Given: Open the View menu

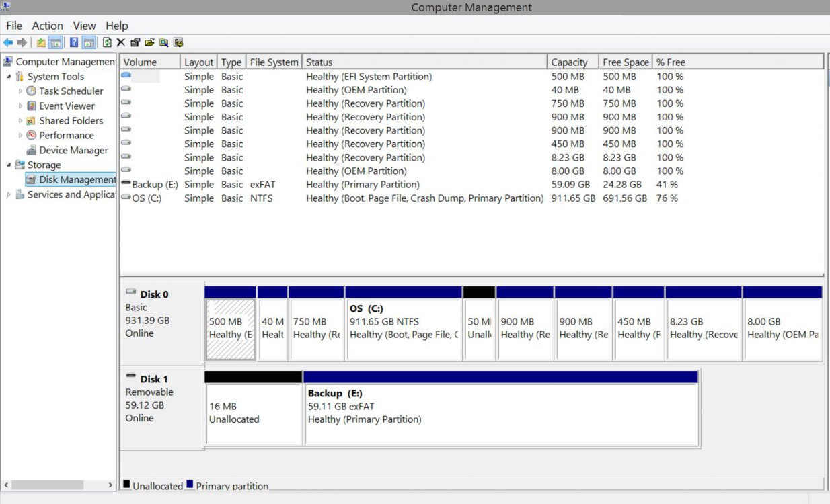Looking at the screenshot, I should tap(84, 26).
